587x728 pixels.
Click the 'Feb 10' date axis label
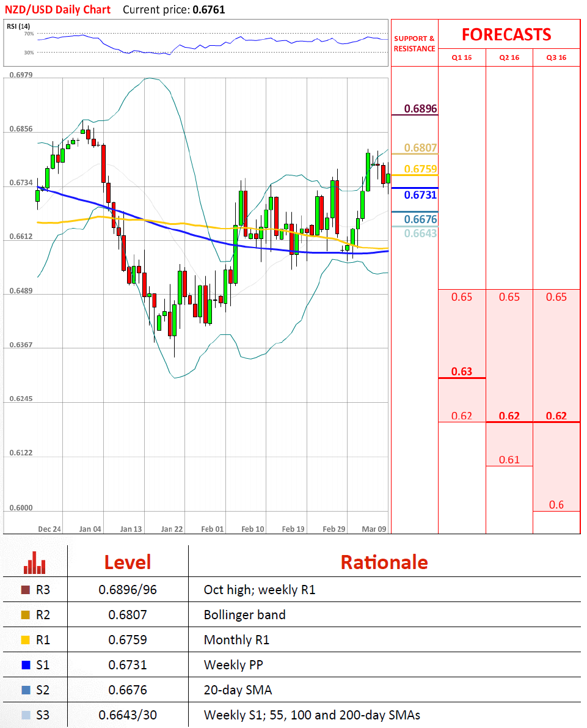pos(253,529)
